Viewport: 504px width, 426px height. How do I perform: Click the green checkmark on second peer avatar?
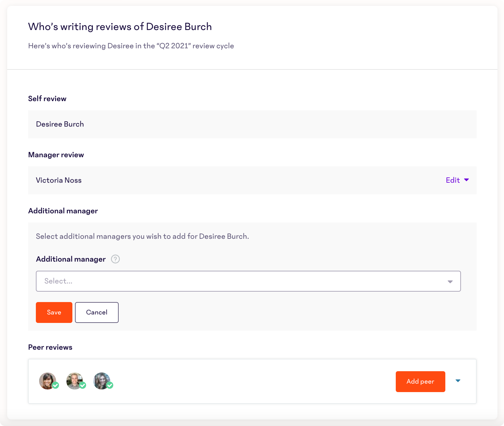tap(83, 385)
